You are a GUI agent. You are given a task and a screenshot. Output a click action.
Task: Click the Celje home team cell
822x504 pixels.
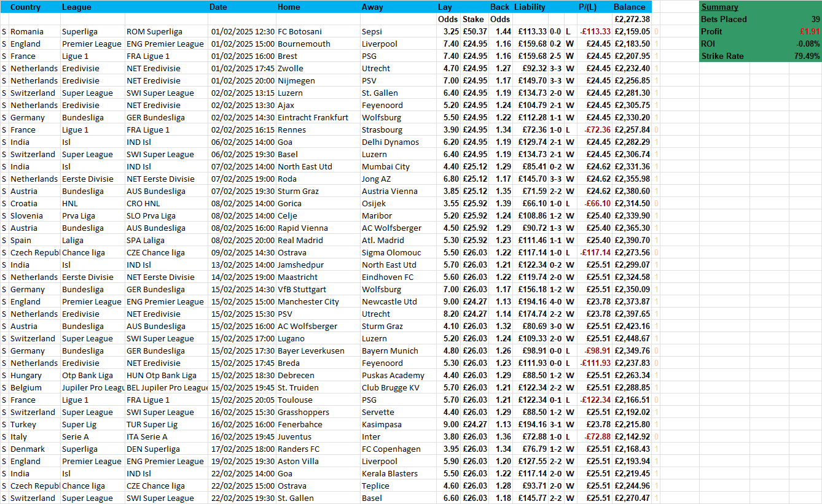[318, 215]
